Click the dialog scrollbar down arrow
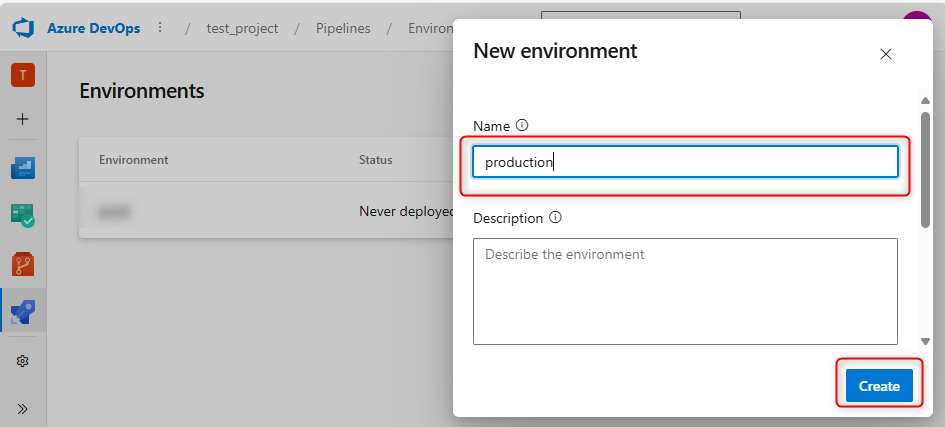The width and height of the screenshot is (945, 427). [x=925, y=341]
